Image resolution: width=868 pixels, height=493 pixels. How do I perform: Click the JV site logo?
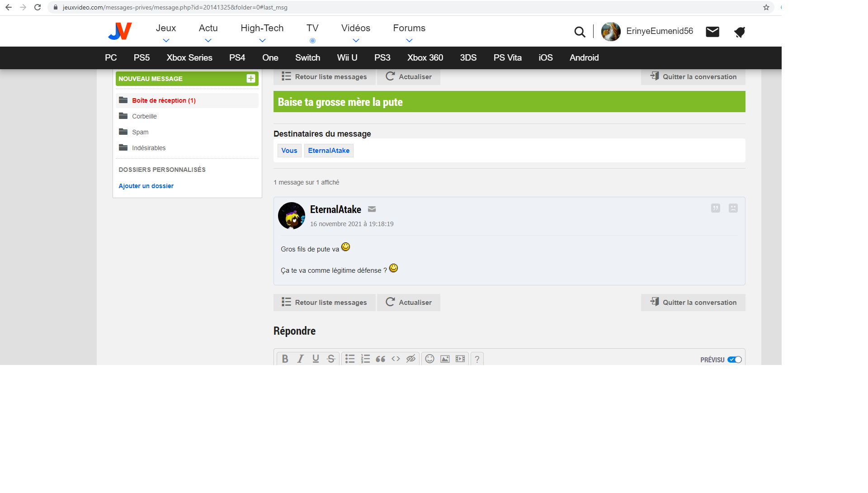point(120,31)
